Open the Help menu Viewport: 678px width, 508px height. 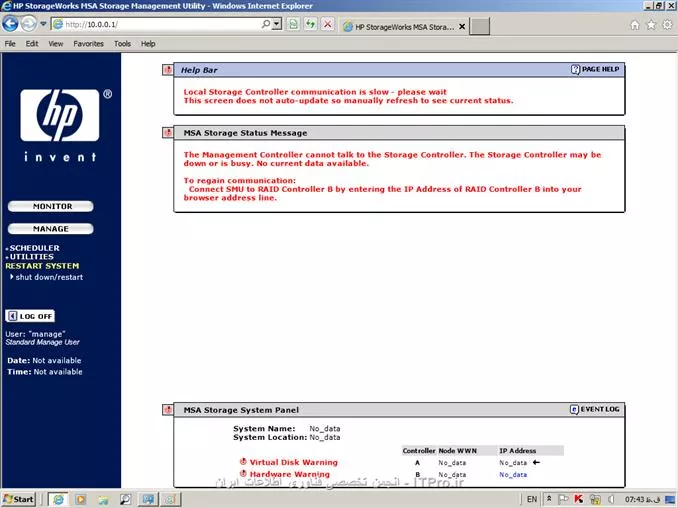click(148, 44)
